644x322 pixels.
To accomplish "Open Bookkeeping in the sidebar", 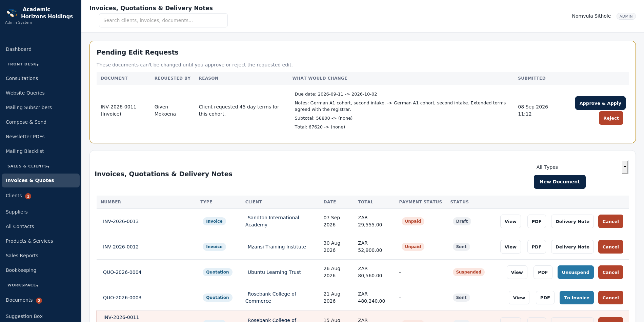I will tap(41, 270).
